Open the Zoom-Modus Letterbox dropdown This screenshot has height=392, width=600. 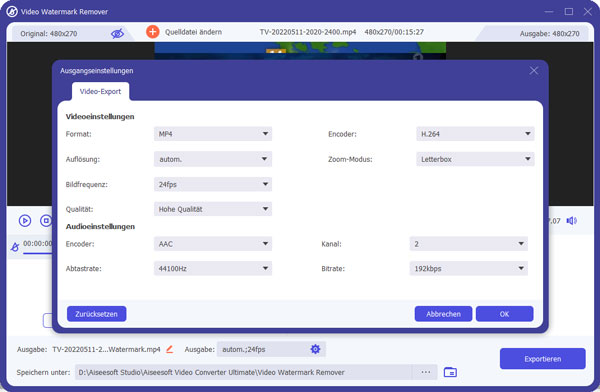pos(475,159)
